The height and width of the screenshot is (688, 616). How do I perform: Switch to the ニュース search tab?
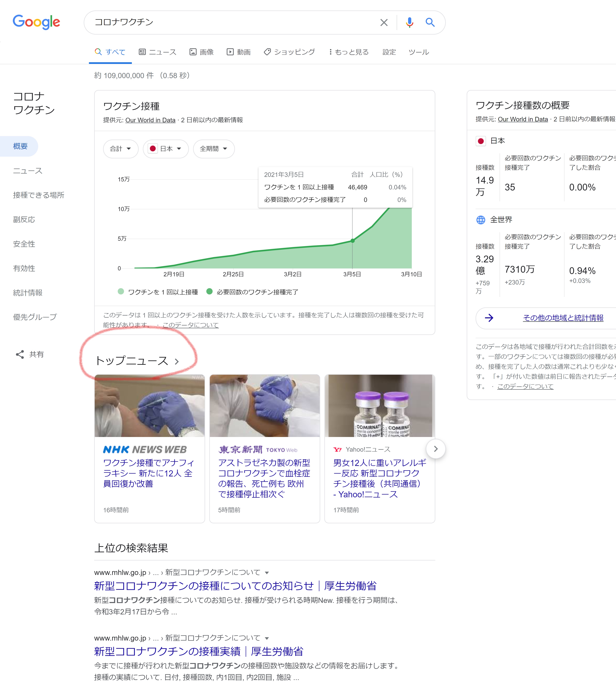158,52
